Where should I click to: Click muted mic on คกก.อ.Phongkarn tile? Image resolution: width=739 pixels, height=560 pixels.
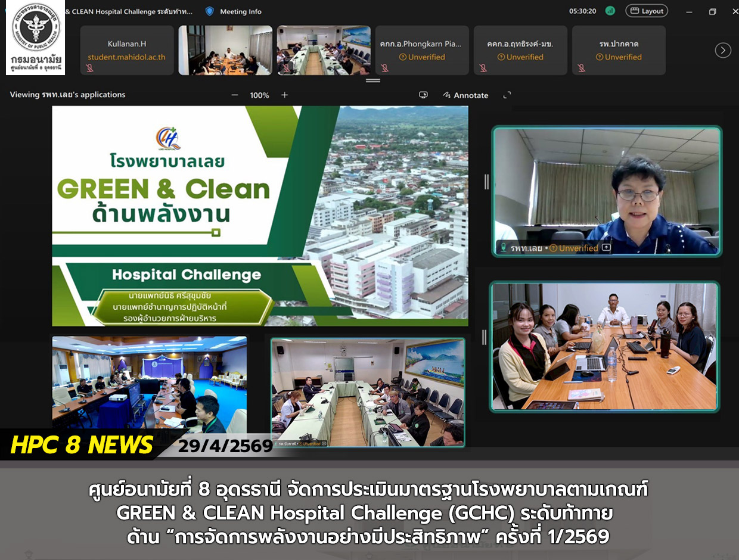coord(384,68)
